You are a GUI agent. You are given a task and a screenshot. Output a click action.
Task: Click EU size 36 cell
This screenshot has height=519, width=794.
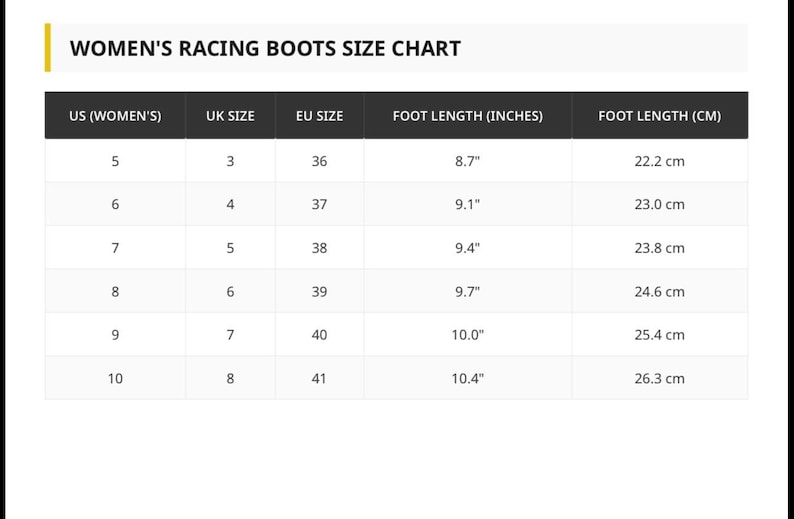(320, 161)
